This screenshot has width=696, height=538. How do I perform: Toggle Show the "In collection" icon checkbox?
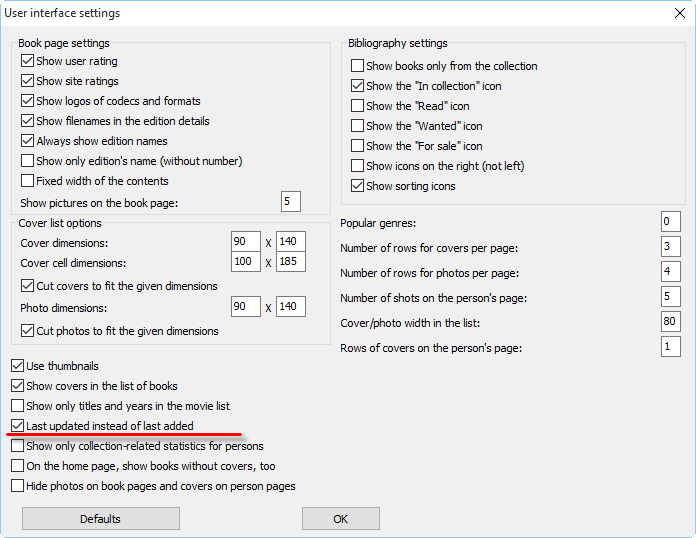[357, 86]
